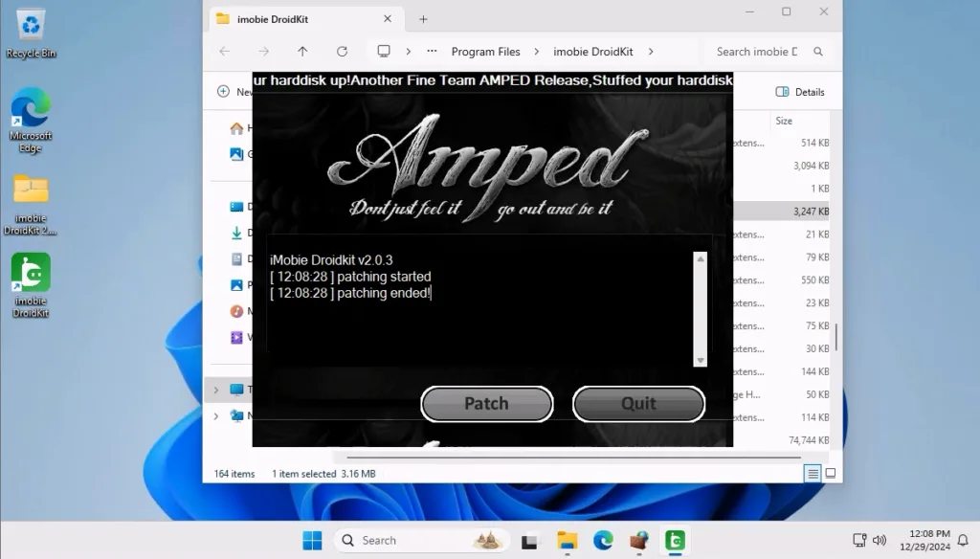Switch to details list view in status bar
980x559 pixels.
click(x=813, y=474)
